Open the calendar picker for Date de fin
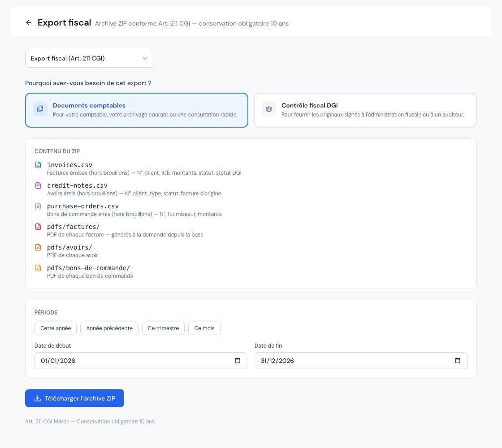The image size is (502, 448). [x=458, y=361]
